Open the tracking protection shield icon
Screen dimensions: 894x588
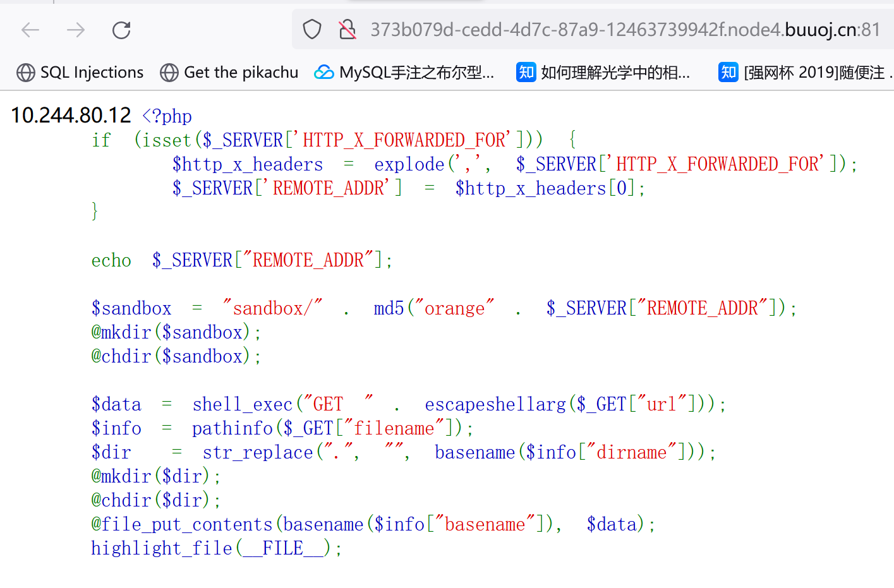pos(312,29)
